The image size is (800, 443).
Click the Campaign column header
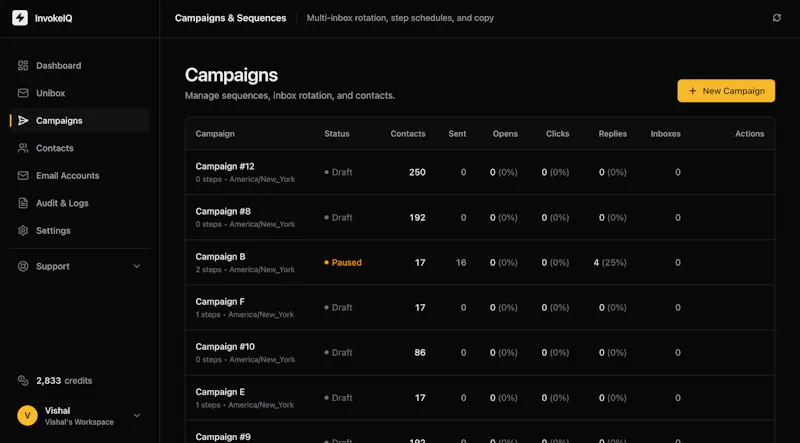215,134
